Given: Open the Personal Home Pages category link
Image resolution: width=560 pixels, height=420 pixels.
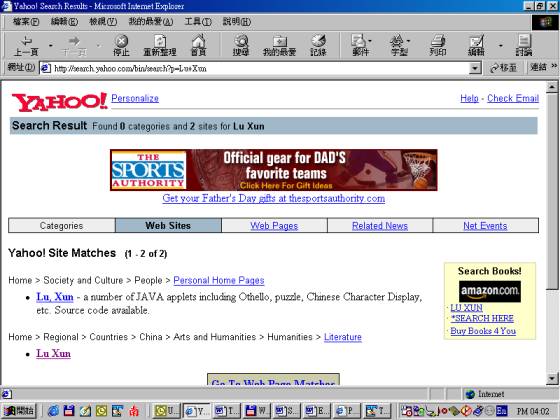Looking at the screenshot, I should (219, 280).
